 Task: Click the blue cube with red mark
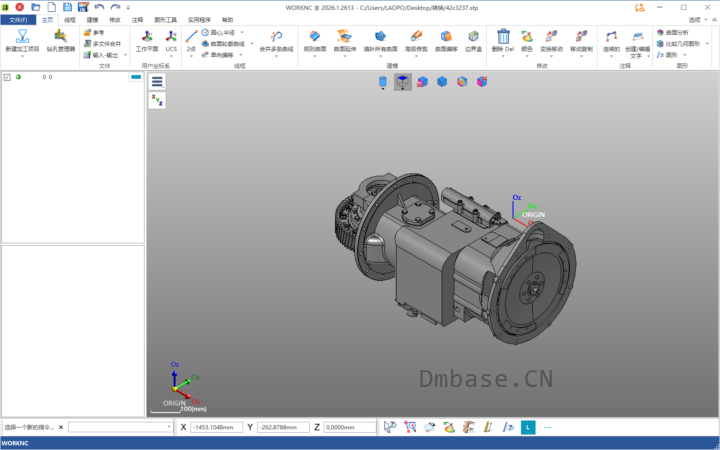click(422, 82)
